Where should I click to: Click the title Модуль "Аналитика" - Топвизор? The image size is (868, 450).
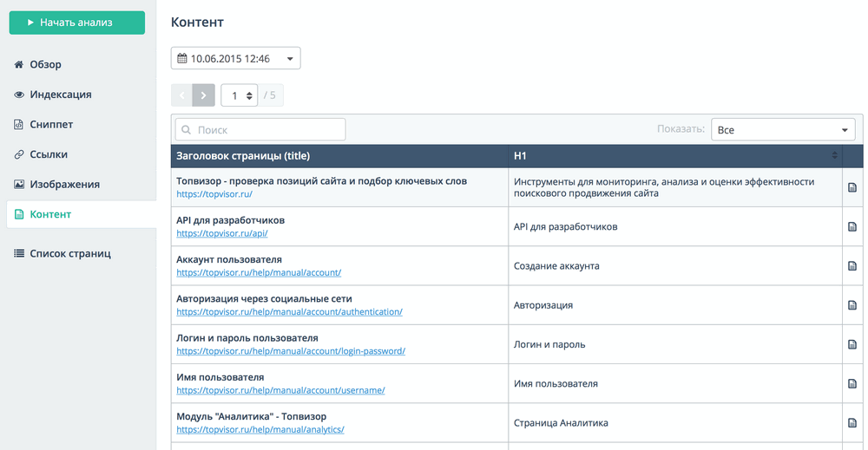coord(252,416)
